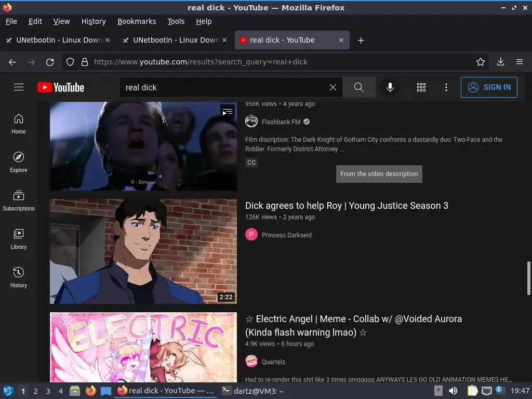Click the shield tracking protection icon
This screenshot has width=532, height=399.
coord(70,62)
